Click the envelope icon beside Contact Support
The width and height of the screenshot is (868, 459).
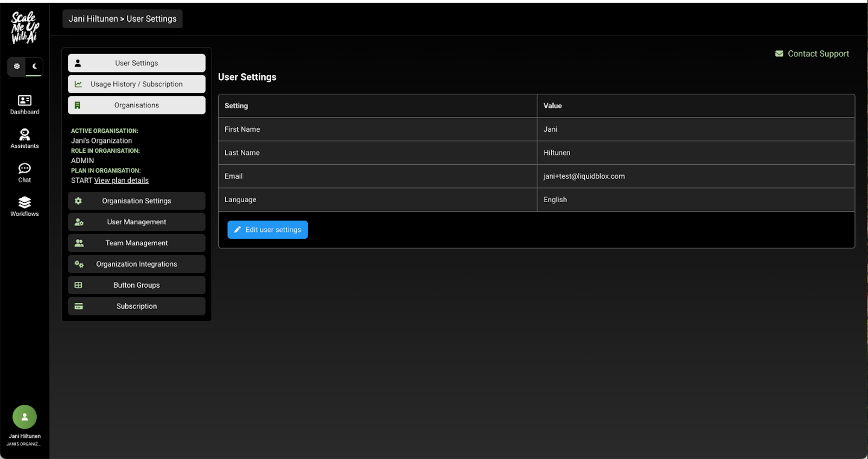click(779, 54)
